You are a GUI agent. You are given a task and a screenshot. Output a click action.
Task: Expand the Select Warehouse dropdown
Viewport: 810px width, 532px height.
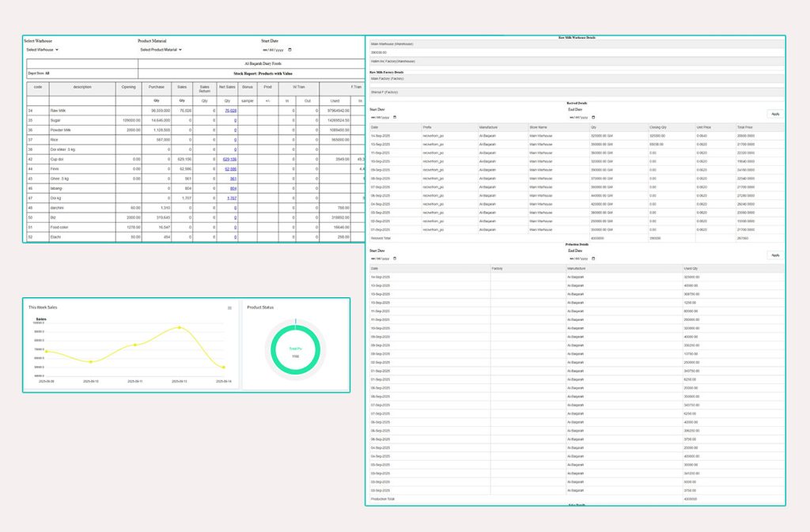tap(41, 50)
